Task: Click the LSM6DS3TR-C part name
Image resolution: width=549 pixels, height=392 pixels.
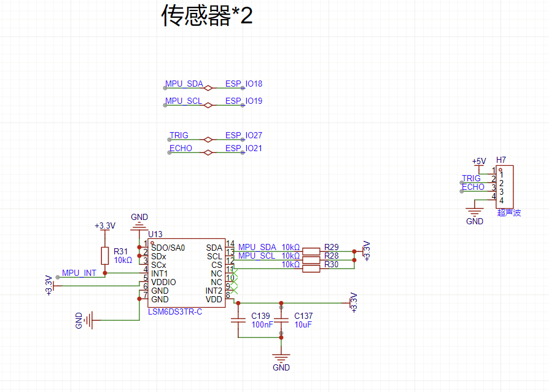Action: (175, 312)
